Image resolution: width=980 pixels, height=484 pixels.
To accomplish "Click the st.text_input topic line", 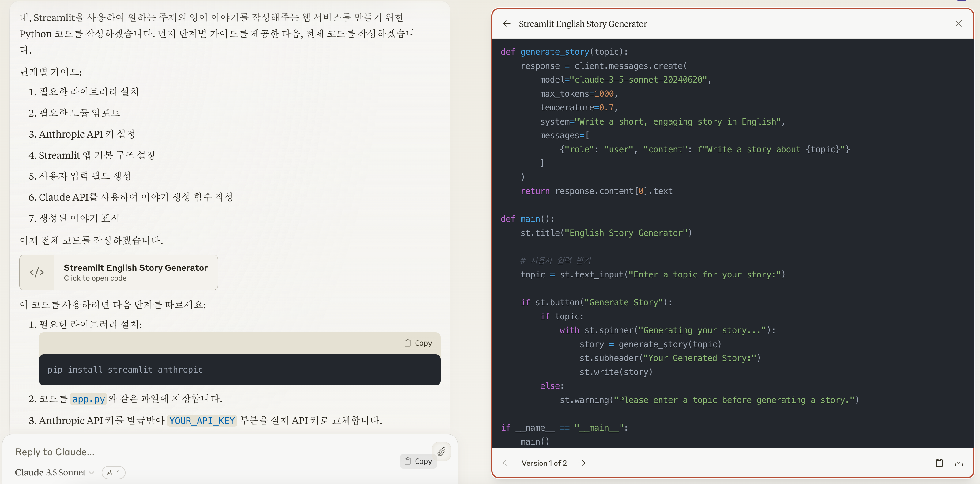I will coord(652,274).
